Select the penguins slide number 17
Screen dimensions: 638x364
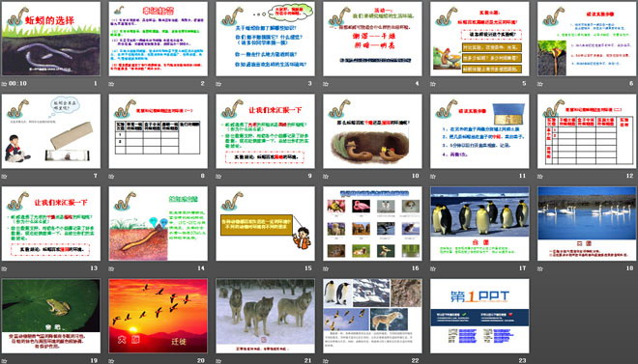point(479,223)
